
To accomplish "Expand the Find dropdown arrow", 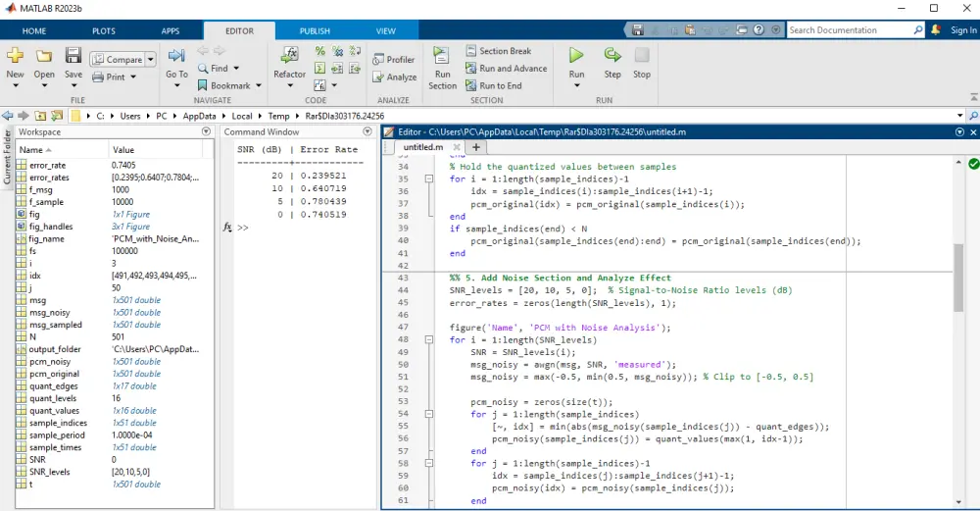I will point(236,69).
